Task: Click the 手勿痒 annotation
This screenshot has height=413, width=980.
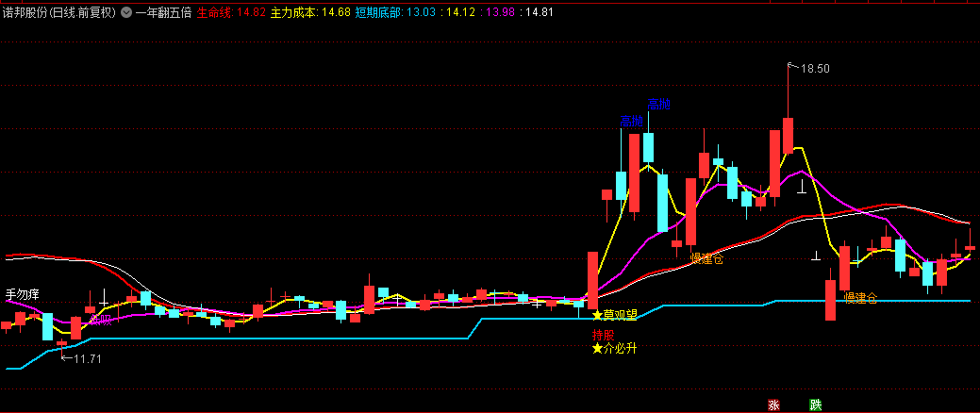Action: click(23, 293)
